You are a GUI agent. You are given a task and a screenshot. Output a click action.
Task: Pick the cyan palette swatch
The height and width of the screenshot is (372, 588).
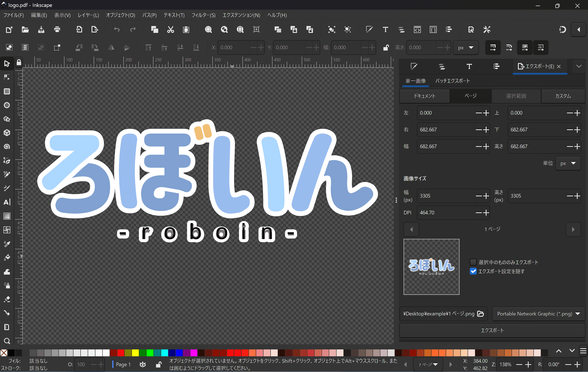(x=165, y=352)
